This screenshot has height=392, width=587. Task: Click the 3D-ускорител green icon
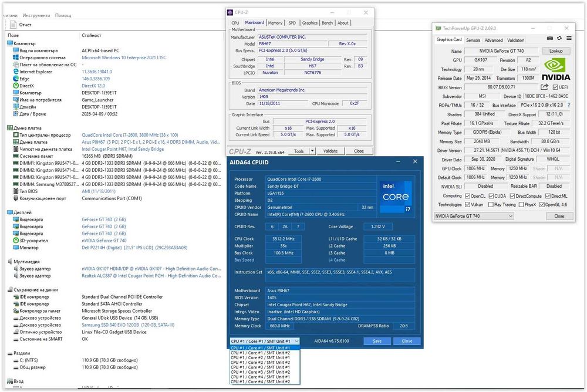tap(16, 241)
